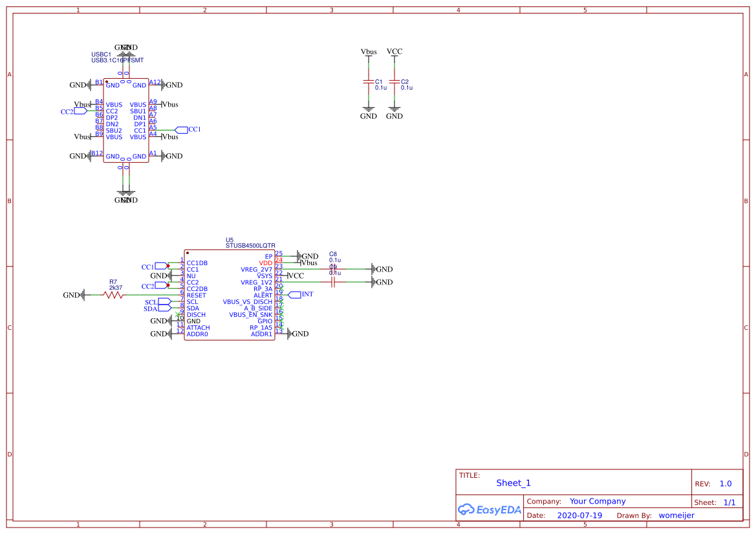The image size is (756, 534).
Task: Click the drawn by name womeijer
Action: [x=676, y=515]
